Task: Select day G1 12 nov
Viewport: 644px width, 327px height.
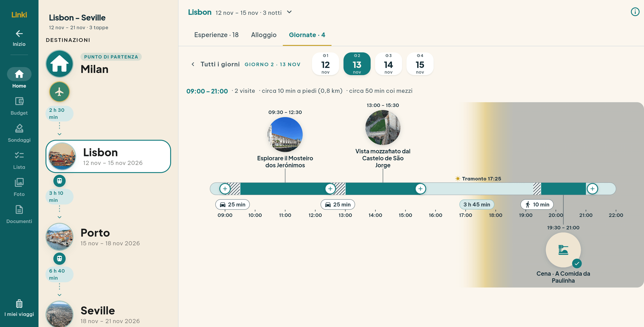Action: (325, 64)
